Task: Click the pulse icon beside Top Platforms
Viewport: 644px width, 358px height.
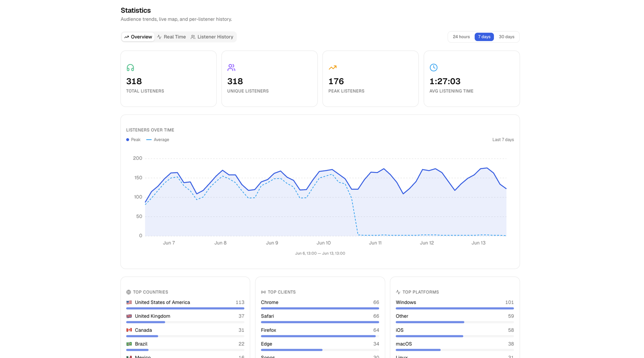Action: [x=398, y=292]
